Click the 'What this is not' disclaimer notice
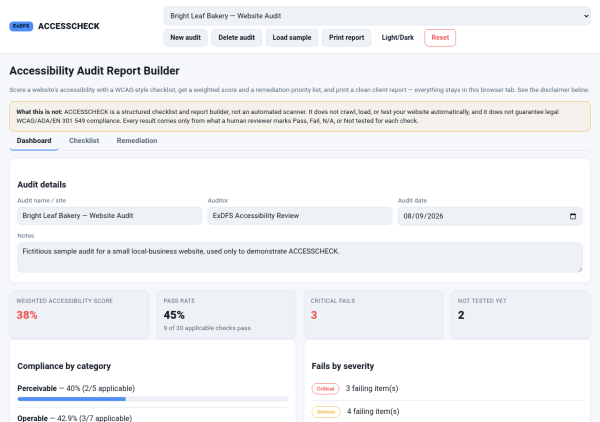 point(300,116)
